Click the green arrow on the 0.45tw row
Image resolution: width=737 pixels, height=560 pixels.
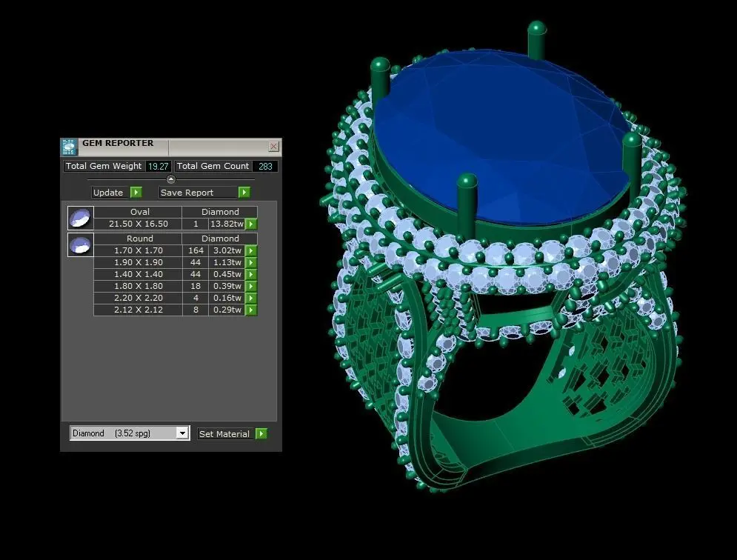(x=251, y=274)
